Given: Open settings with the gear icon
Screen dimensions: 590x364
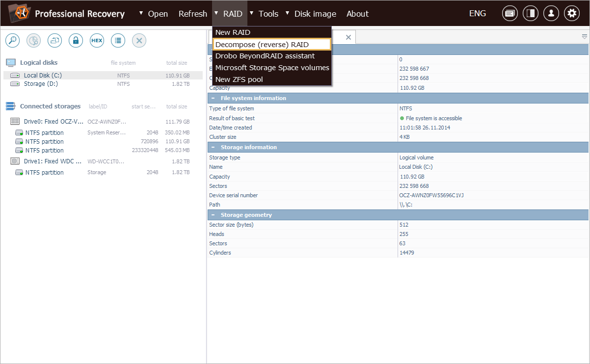Looking at the screenshot, I should [571, 14].
